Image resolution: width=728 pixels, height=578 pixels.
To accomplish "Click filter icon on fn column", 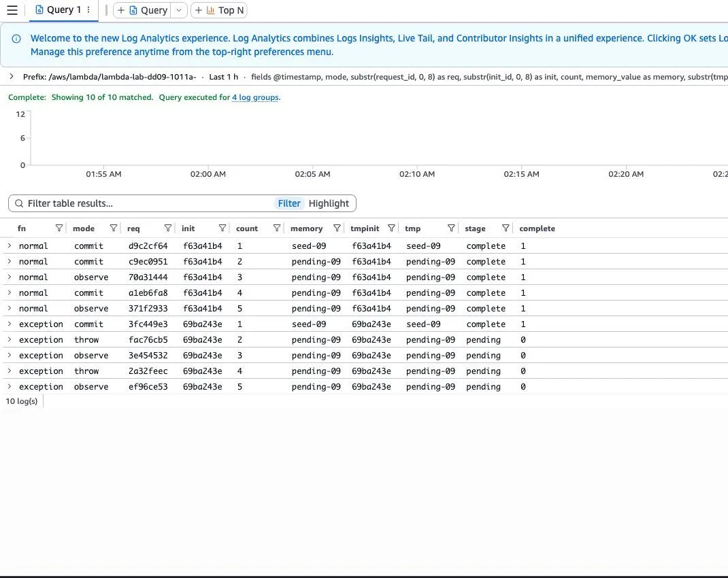I will click(x=59, y=228).
